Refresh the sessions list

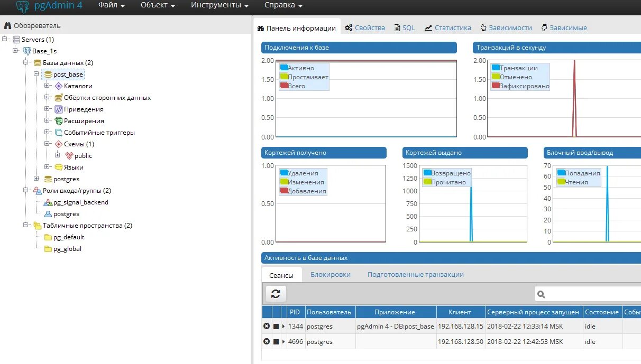276,294
